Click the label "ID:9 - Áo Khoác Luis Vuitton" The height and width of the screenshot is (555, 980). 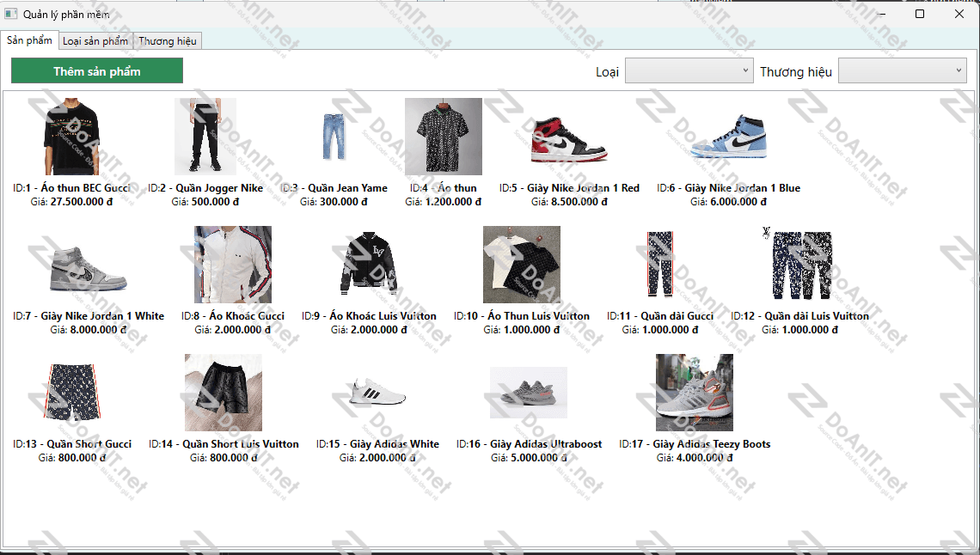[369, 316]
